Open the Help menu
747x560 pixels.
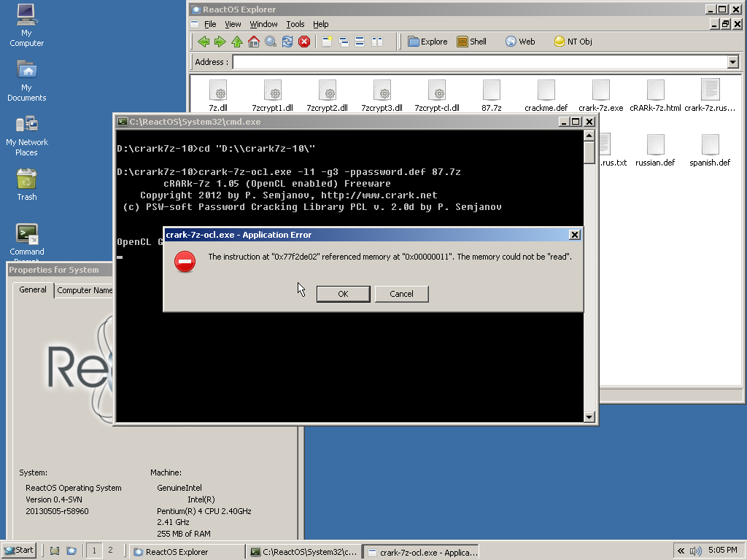[321, 24]
